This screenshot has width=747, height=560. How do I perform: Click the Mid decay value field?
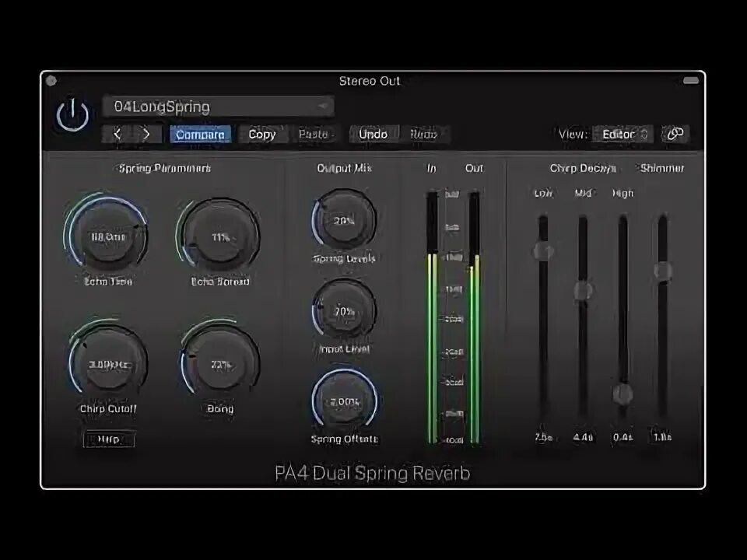point(583,436)
